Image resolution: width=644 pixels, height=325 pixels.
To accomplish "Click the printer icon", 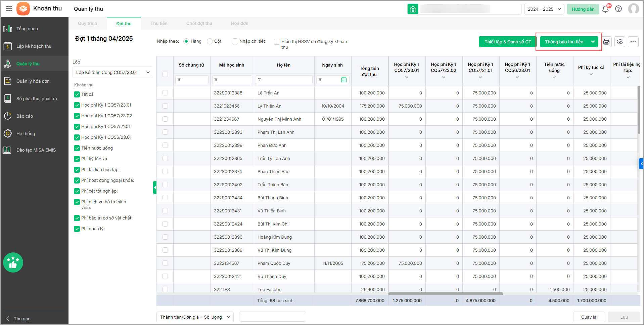I will point(606,42).
